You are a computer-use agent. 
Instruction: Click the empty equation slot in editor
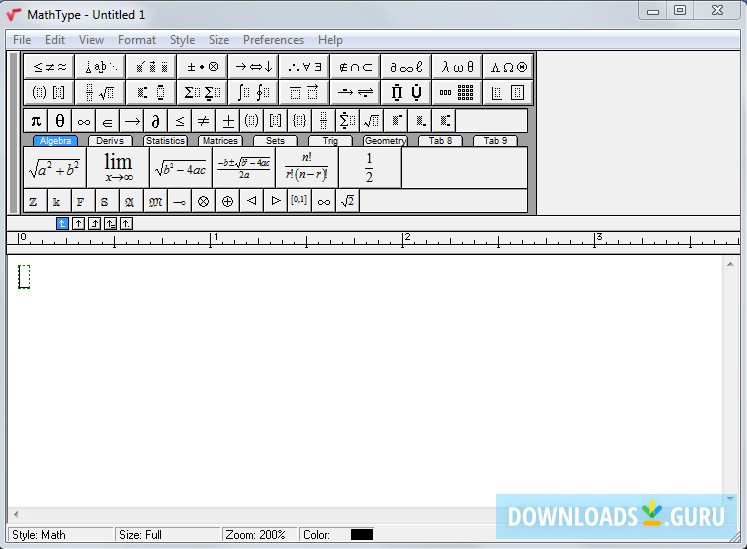click(24, 277)
